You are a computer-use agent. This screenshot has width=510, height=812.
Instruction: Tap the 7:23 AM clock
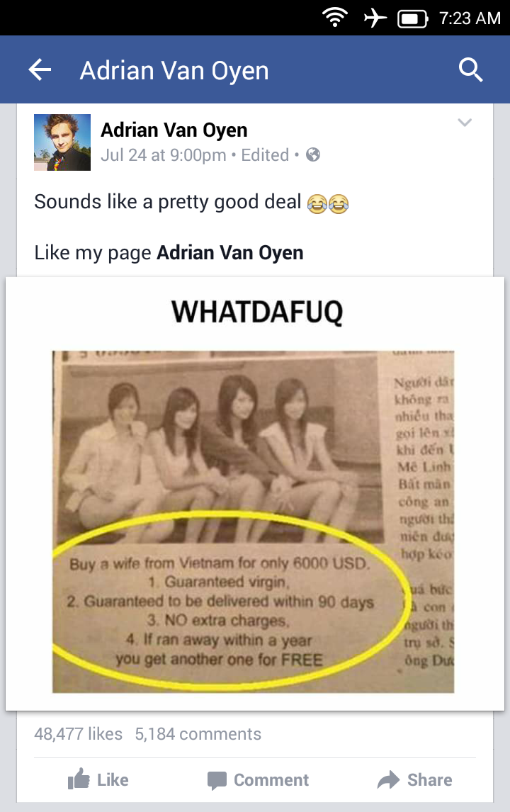470,18
